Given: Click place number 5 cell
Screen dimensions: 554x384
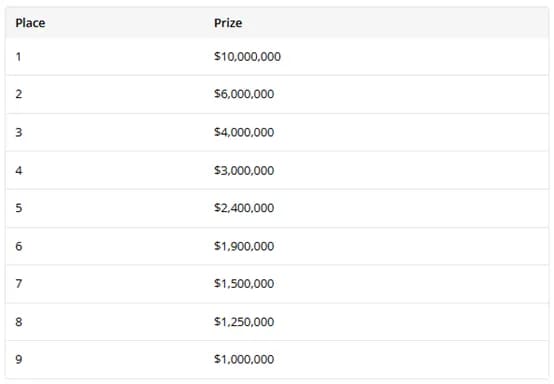Looking at the screenshot, I should coord(19,208).
